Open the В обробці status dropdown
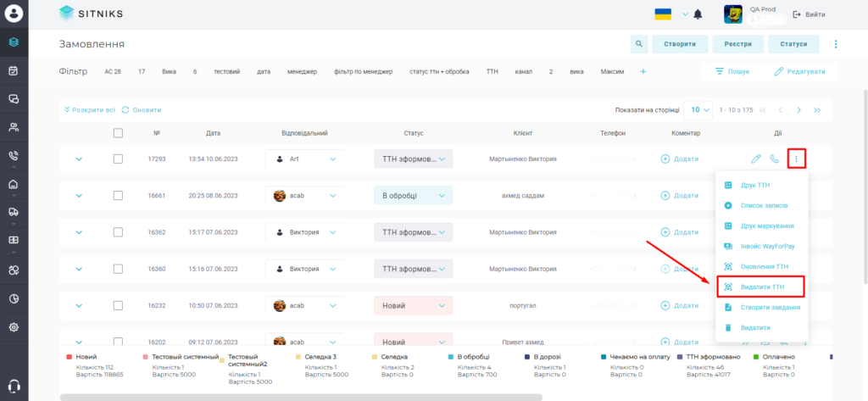The height and width of the screenshot is (401, 868). click(413, 196)
